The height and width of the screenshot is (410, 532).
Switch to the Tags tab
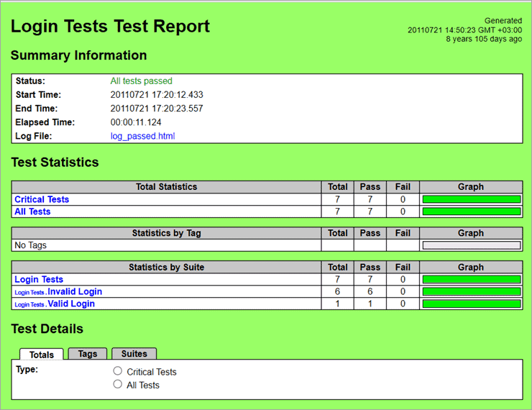(x=88, y=354)
